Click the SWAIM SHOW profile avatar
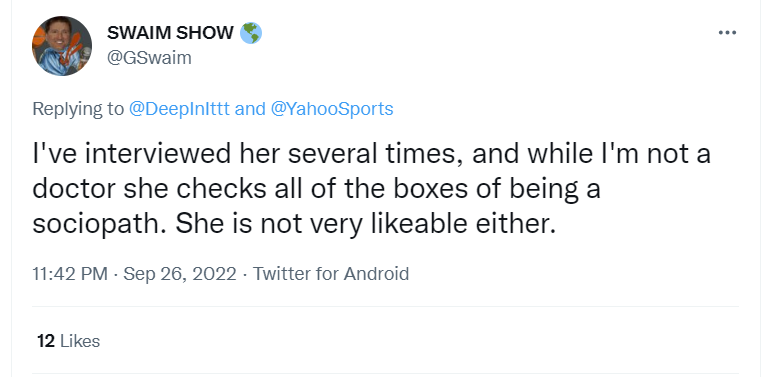Viewport: 768px width, 377px height. [62, 46]
